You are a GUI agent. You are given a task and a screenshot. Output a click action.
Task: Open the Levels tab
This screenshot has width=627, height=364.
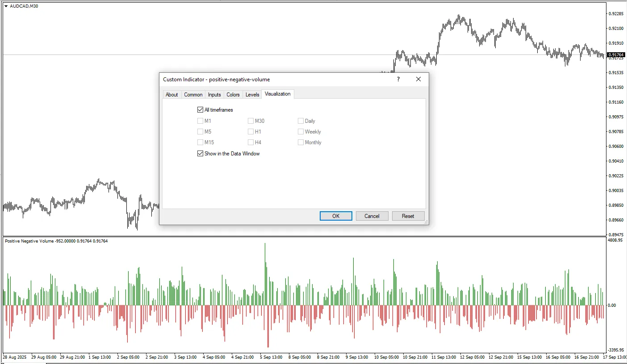(252, 95)
